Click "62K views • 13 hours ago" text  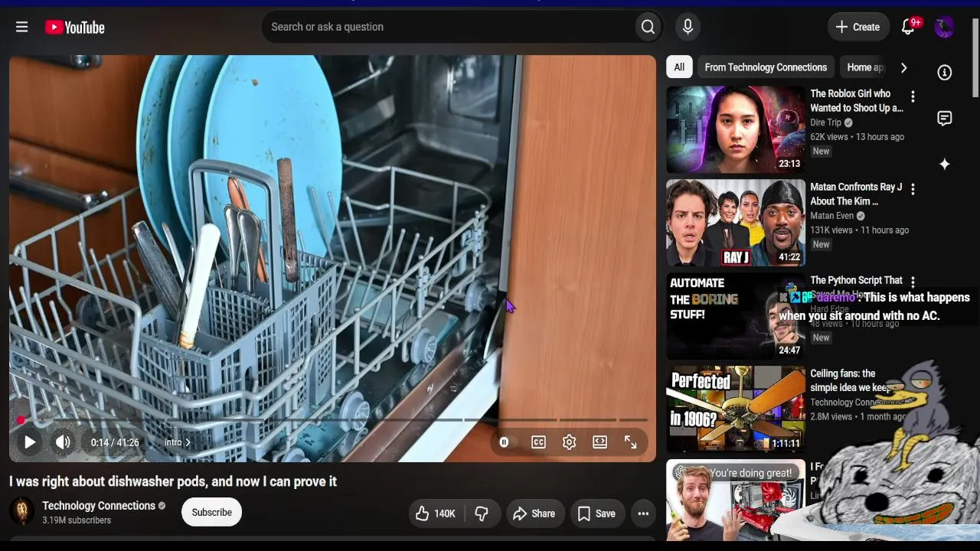tap(857, 137)
